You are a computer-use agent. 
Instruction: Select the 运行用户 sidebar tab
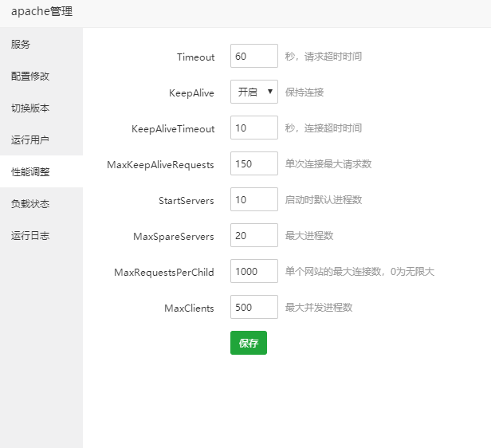pos(41,140)
